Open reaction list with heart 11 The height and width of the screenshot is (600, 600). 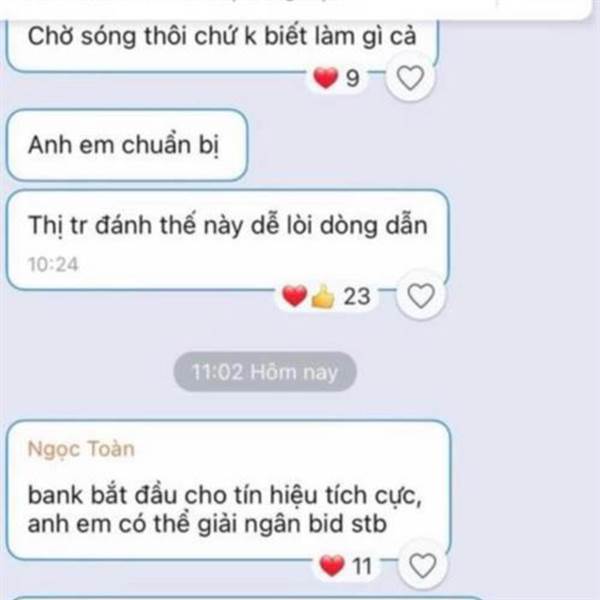pyautogui.click(x=346, y=566)
